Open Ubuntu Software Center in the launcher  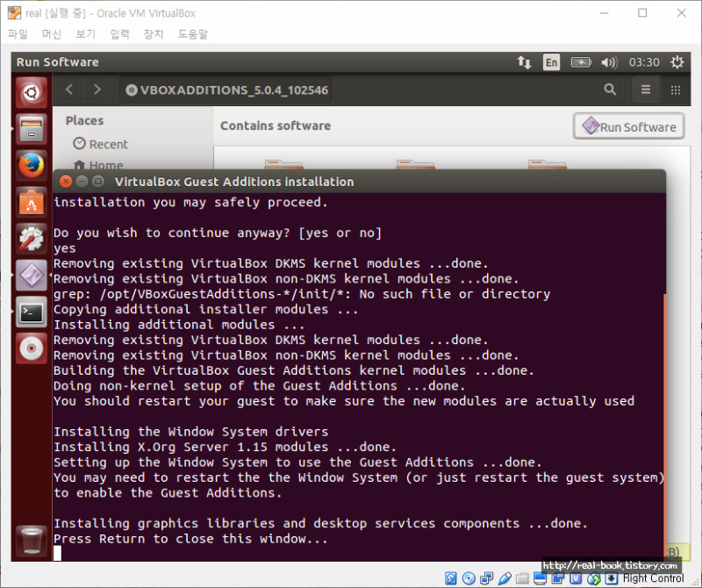(32, 203)
